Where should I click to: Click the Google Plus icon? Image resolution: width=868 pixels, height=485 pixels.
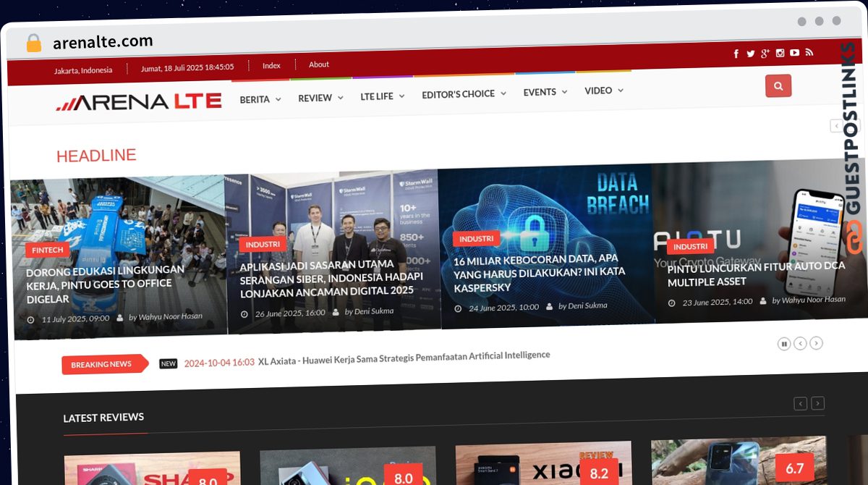pyautogui.click(x=765, y=54)
